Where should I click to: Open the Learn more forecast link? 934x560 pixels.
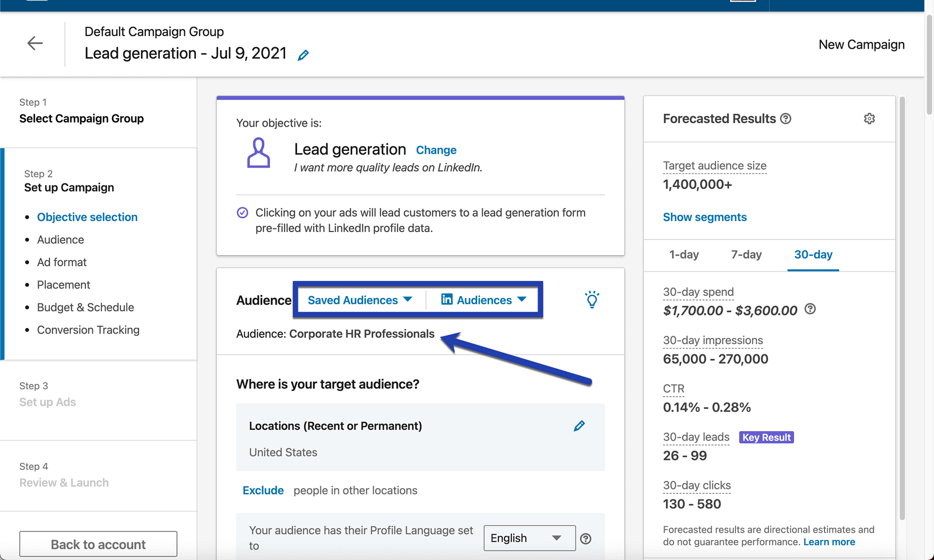click(x=829, y=542)
